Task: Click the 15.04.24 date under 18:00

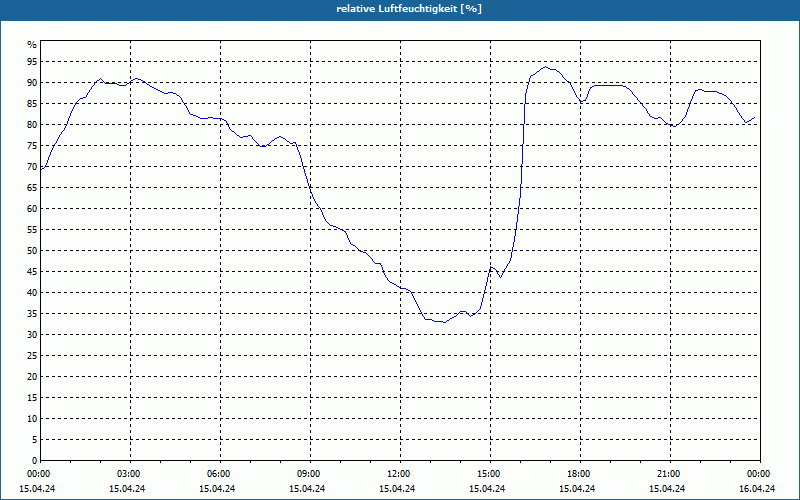Action: [577, 489]
